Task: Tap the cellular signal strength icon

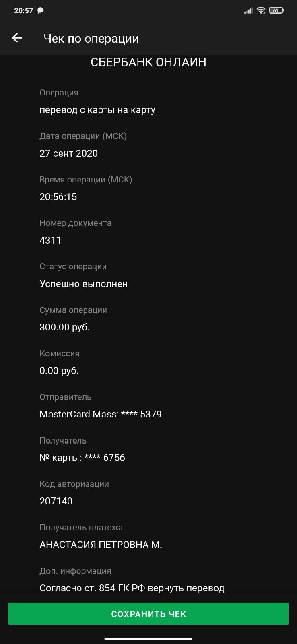Action: pyautogui.click(x=248, y=11)
